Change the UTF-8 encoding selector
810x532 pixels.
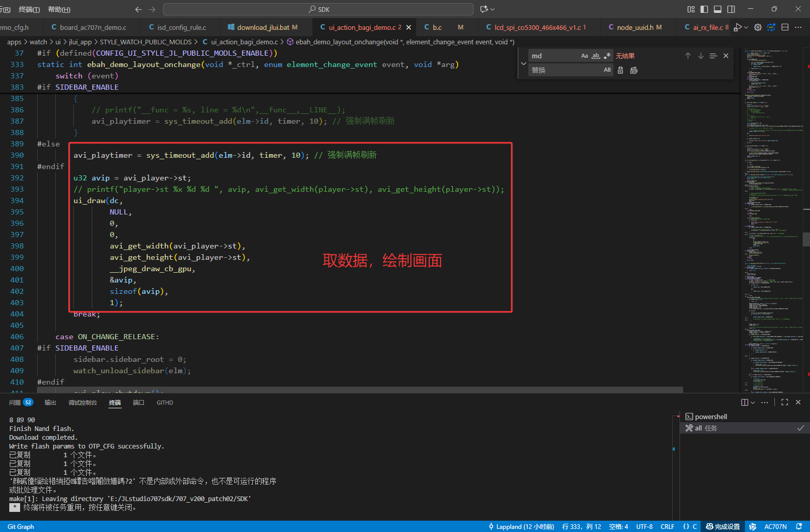tap(644, 526)
